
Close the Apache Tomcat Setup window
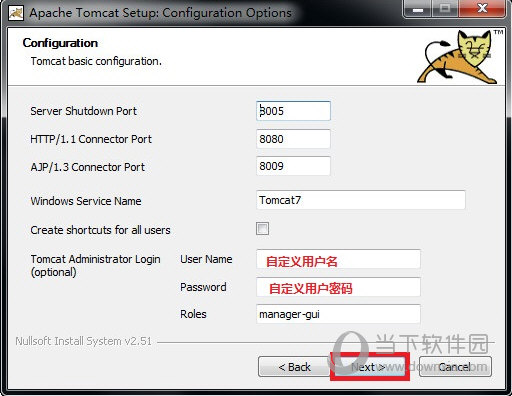(x=482, y=9)
